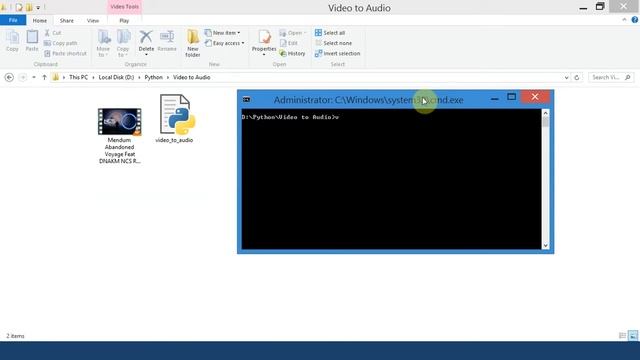Click the Video Tools contextual tab header
Viewport: 640px width, 360px height.
point(124,7)
